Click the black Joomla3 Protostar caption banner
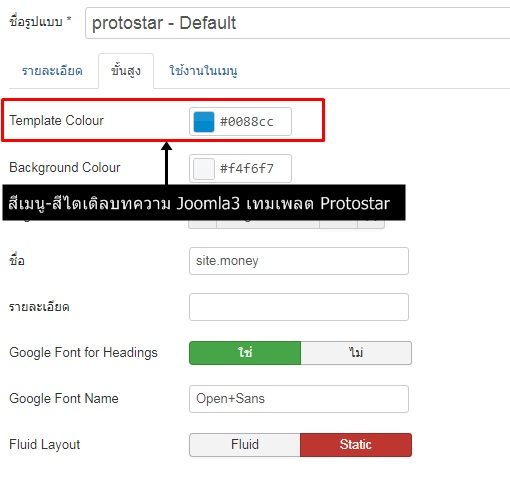This screenshot has height=491, width=510. point(204,203)
